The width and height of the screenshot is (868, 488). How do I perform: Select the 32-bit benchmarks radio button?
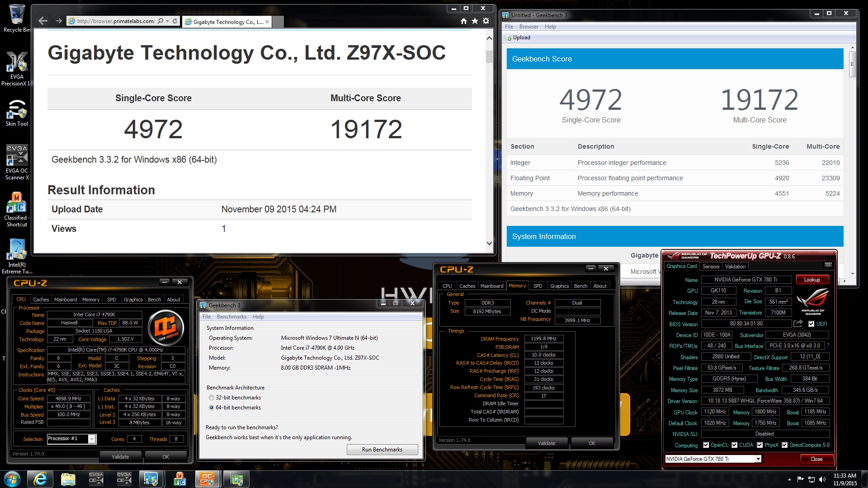[212, 398]
